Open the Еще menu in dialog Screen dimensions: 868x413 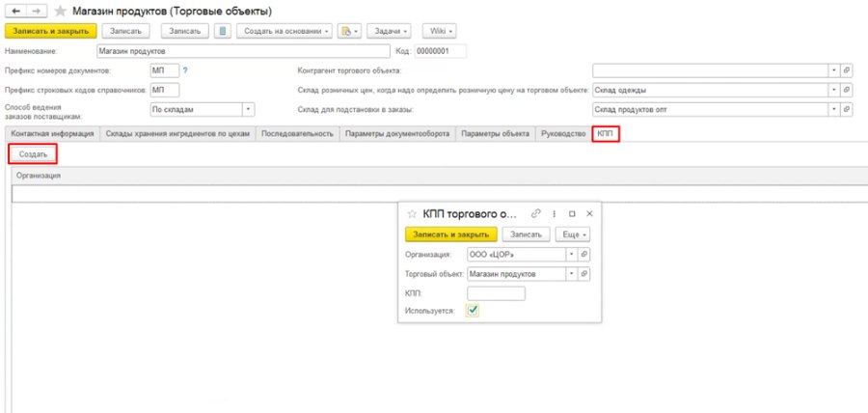[x=572, y=234]
